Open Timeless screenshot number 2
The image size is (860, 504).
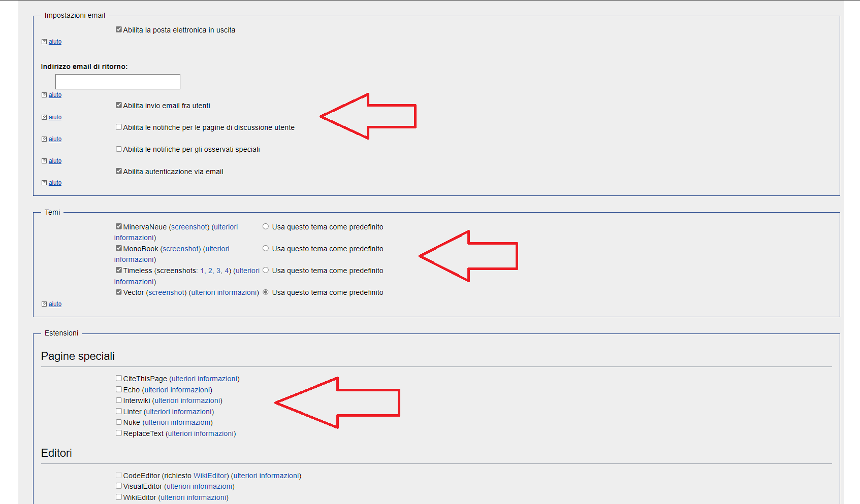pos(210,271)
